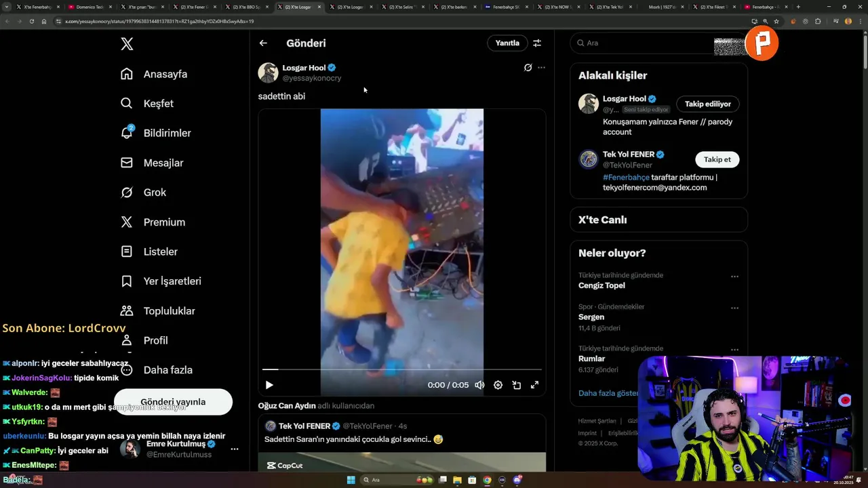Bookmark this page with the star
868x488 pixels.
(x=776, y=21)
